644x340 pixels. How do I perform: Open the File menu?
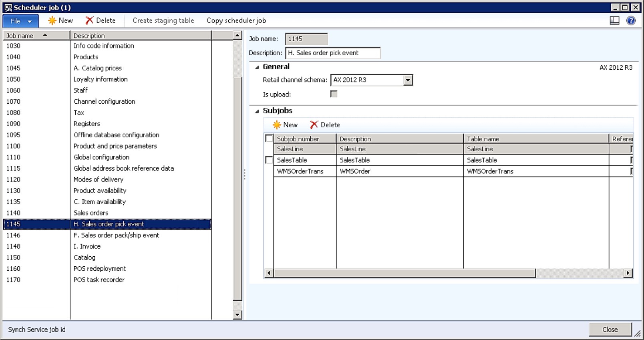click(x=20, y=21)
